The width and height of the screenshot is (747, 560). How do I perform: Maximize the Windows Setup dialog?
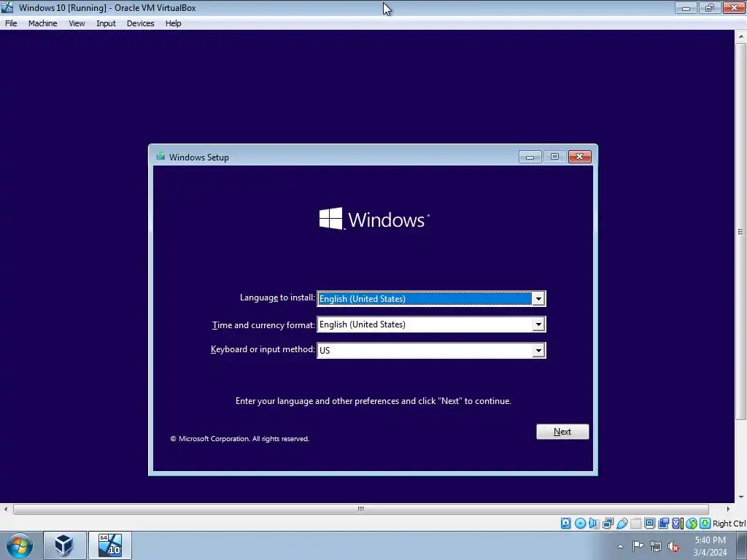[x=554, y=157]
